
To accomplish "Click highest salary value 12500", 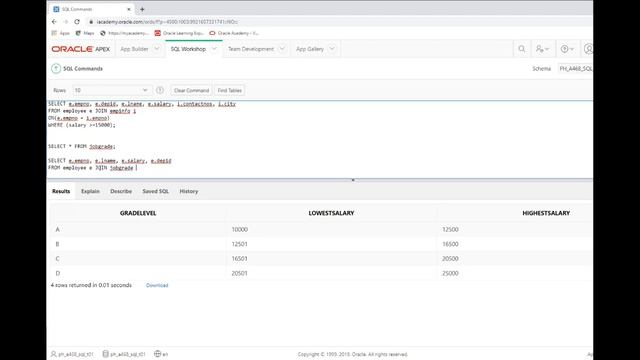I will (450, 229).
